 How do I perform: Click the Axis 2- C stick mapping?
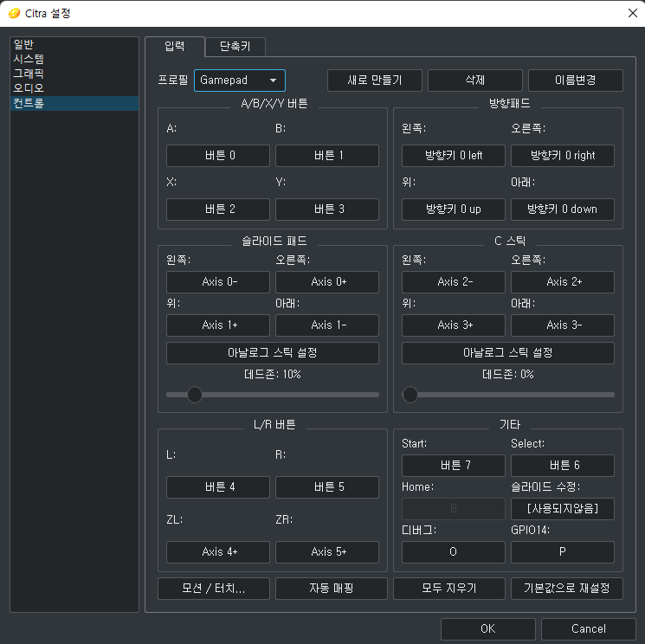coord(454,282)
